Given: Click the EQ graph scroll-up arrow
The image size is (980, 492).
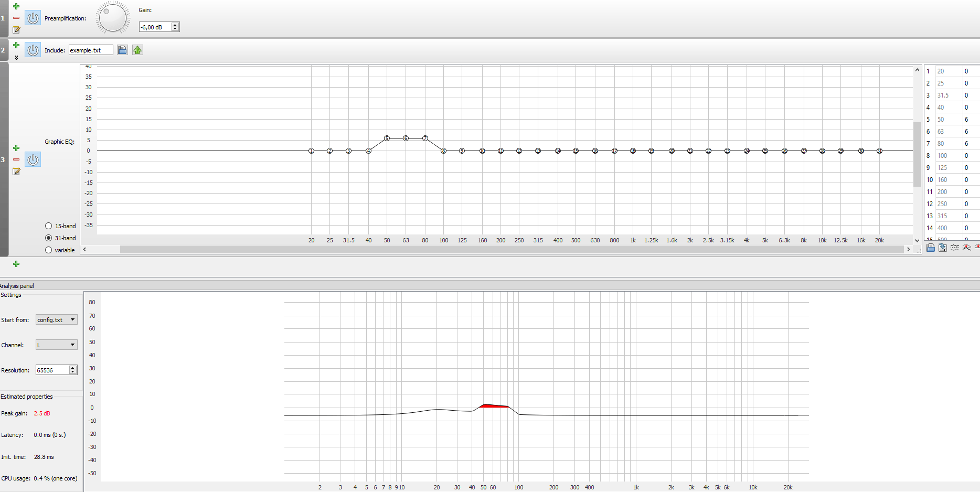Looking at the screenshot, I should click(x=917, y=70).
